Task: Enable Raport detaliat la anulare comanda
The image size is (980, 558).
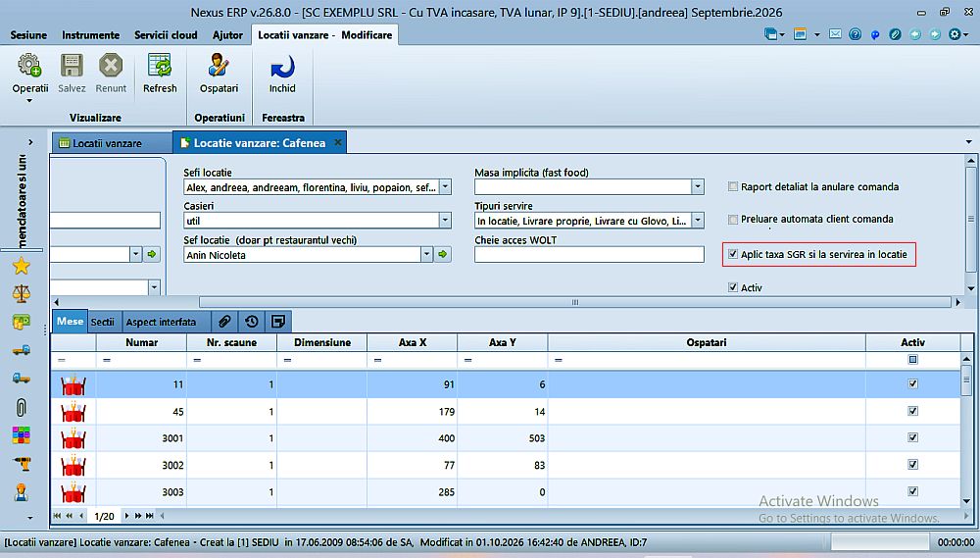Action: coord(733,186)
